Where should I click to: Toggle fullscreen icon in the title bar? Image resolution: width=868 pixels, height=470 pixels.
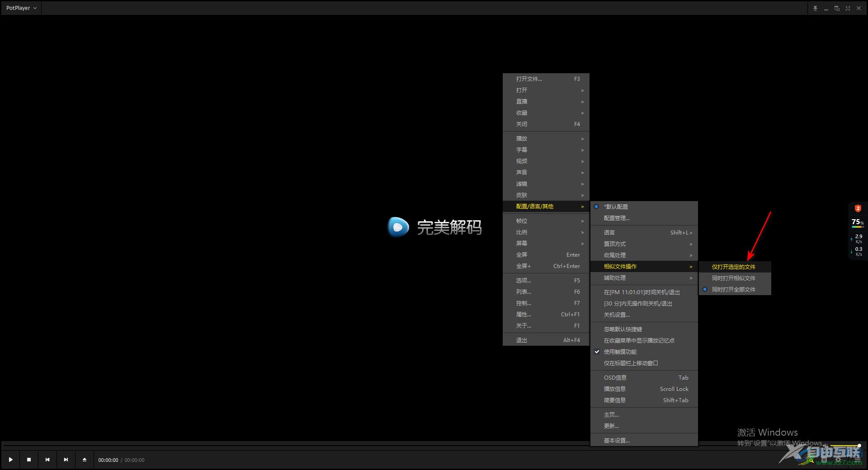pos(848,8)
